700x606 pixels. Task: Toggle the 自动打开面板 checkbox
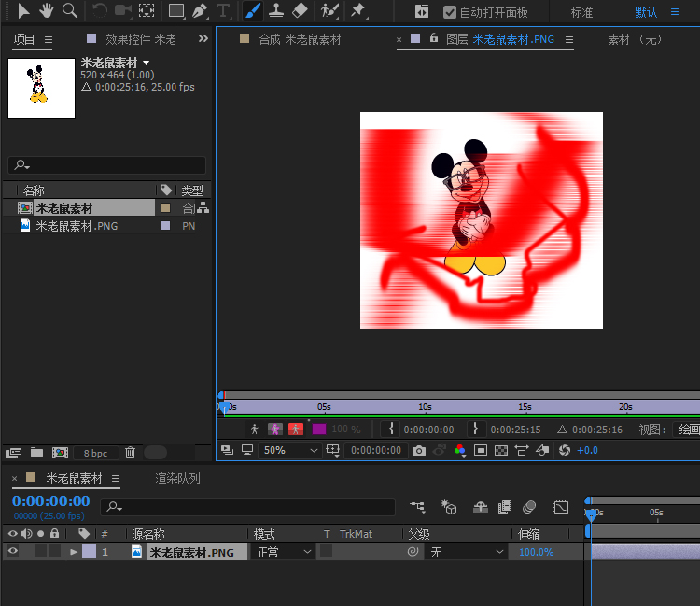[450, 12]
